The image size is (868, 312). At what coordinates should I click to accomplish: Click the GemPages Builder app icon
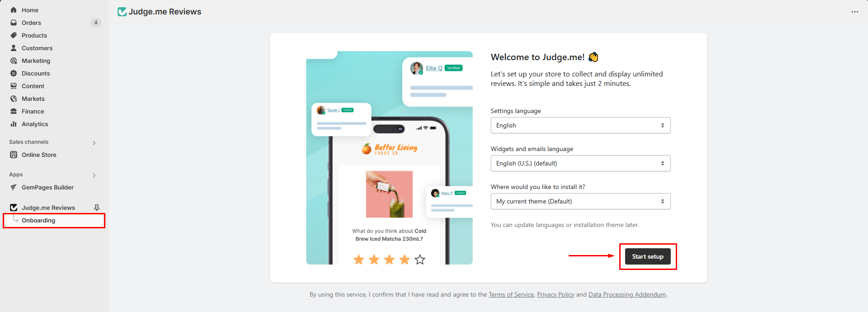[14, 187]
